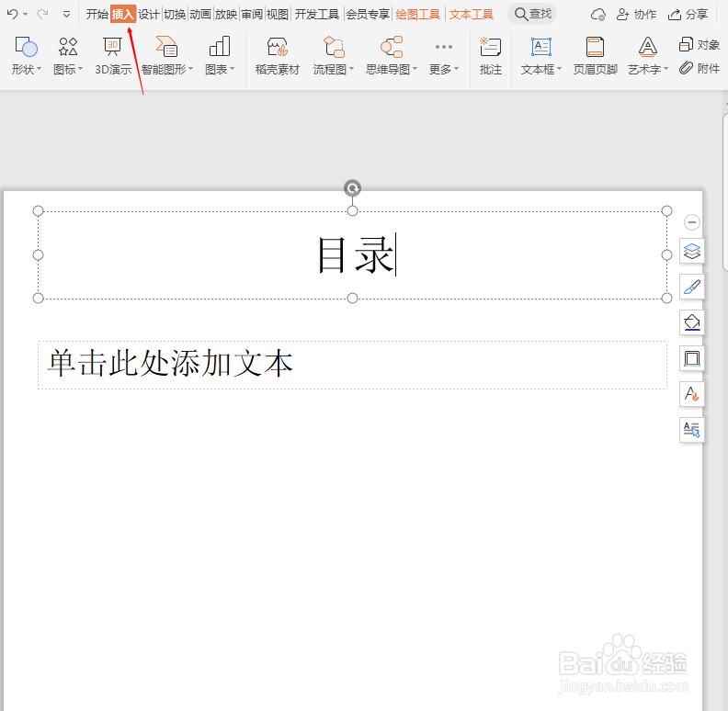
Task: Click the 形状 shapes icon
Action: 26,47
